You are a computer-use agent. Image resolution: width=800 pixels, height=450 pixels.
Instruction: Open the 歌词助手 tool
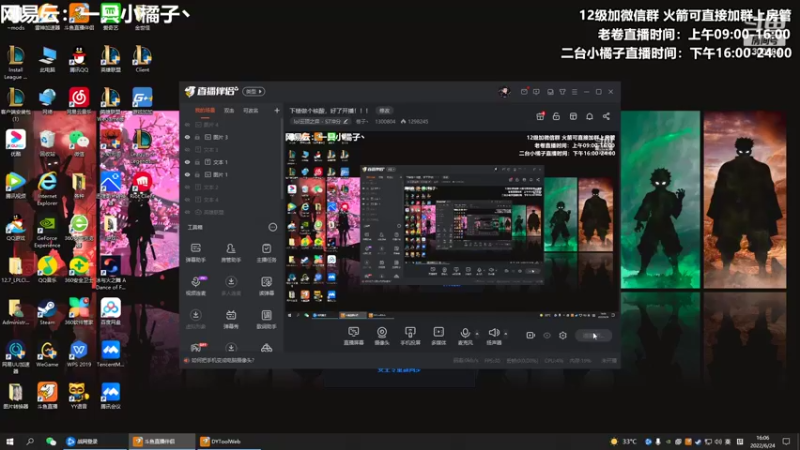[266, 319]
